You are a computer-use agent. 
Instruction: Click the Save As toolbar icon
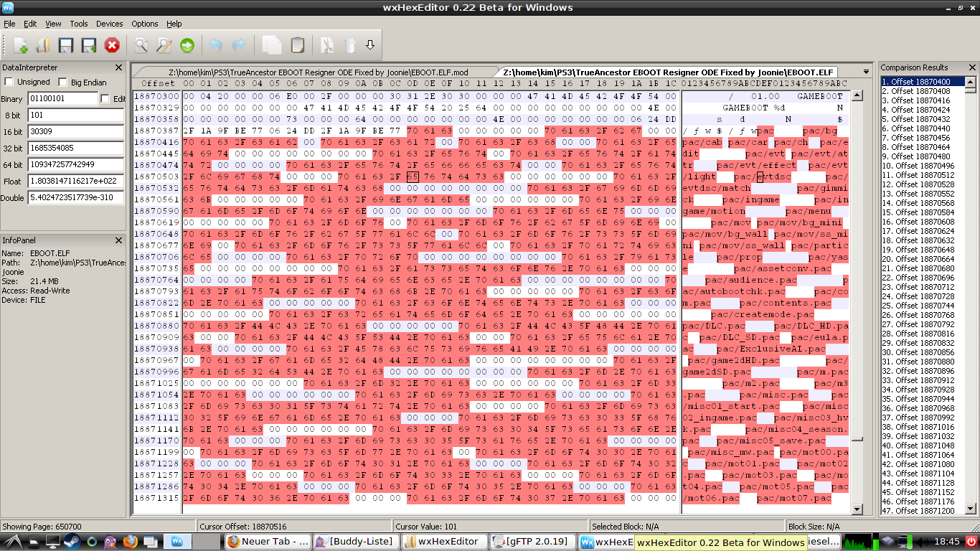click(89, 46)
